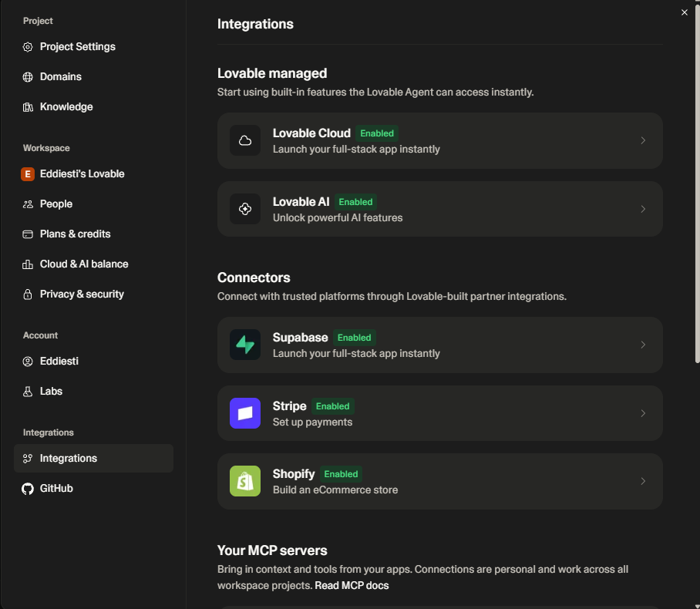The width and height of the screenshot is (700, 609).
Task: Go to Plans & credits
Action: pos(75,234)
